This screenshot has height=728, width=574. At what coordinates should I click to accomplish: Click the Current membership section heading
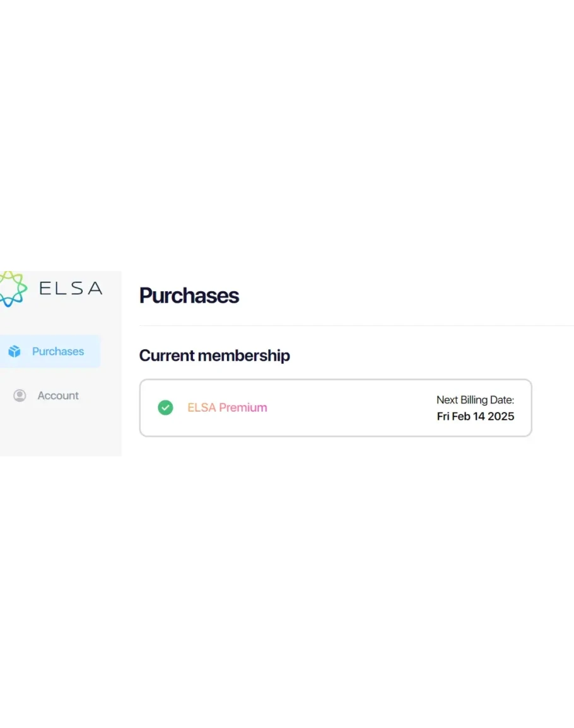[x=214, y=355]
